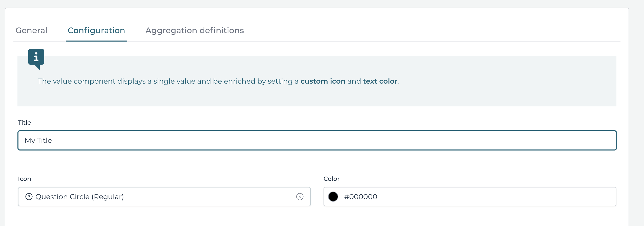
Task: Click the Color label above the color field
Action: tap(331, 179)
